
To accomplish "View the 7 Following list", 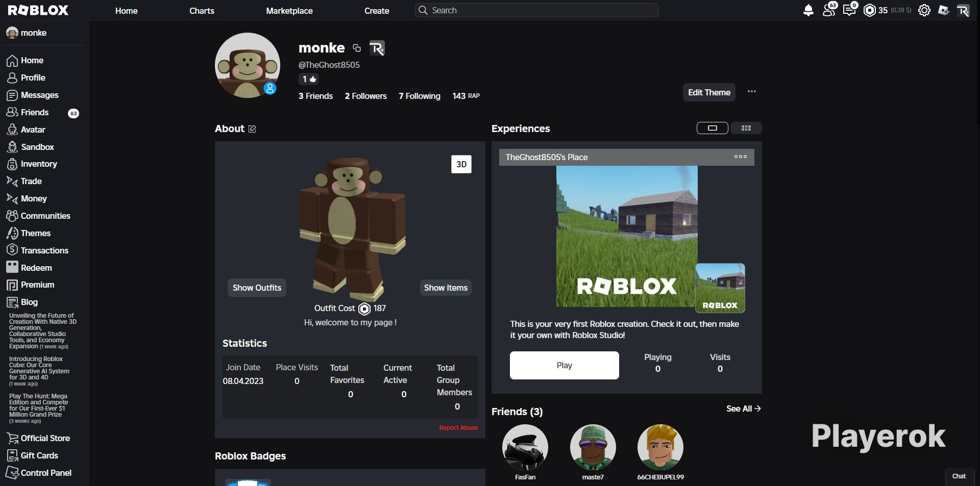I will [420, 96].
